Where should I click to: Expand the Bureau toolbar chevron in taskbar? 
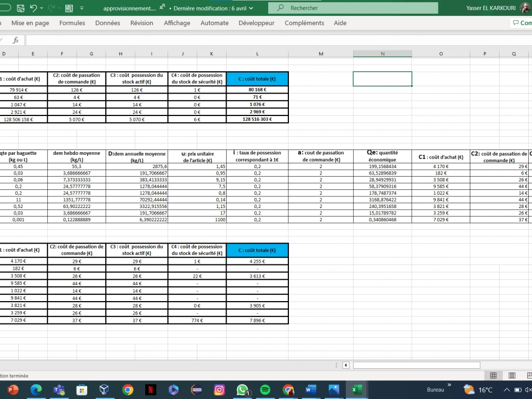pos(449,385)
